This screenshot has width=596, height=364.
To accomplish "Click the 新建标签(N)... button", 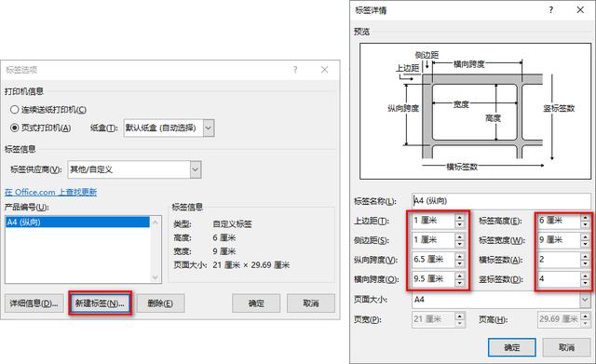I will tap(100, 303).
